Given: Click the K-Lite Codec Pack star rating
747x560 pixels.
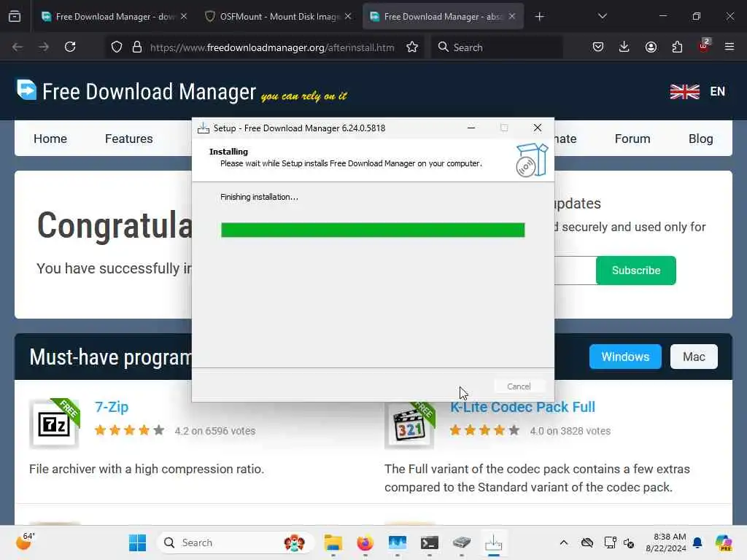Looking at the screenshot, I should coord(484,430).
